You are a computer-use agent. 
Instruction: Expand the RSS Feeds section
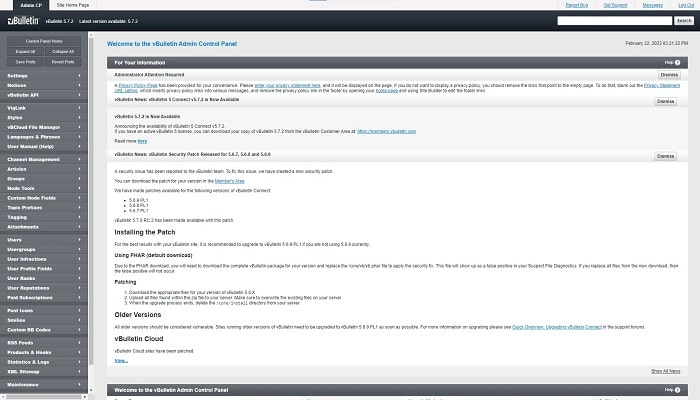click(x=44, y=343)
